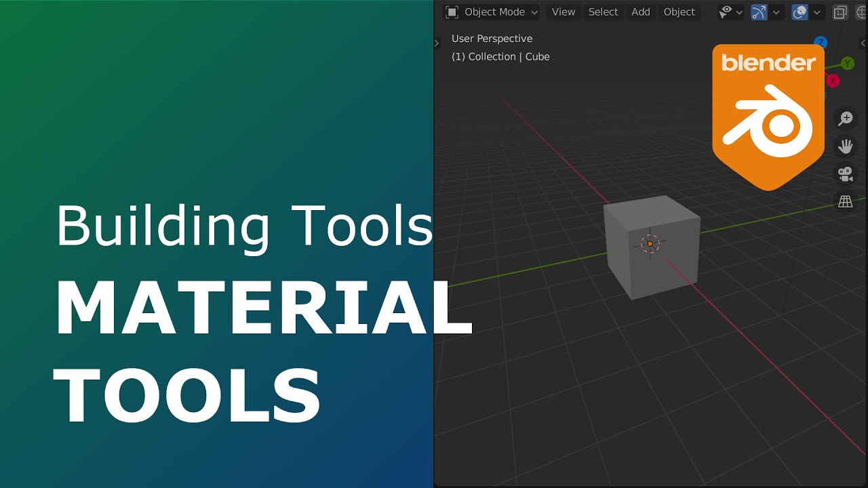
Task: Open the visibility and selectability filter dropdown
Action: tap(731, 12)
